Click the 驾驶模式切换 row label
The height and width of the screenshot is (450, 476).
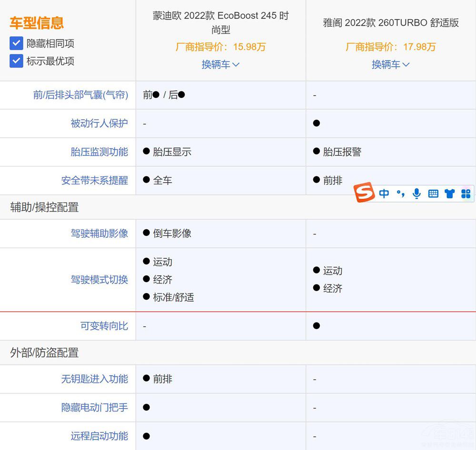[99, 280]
